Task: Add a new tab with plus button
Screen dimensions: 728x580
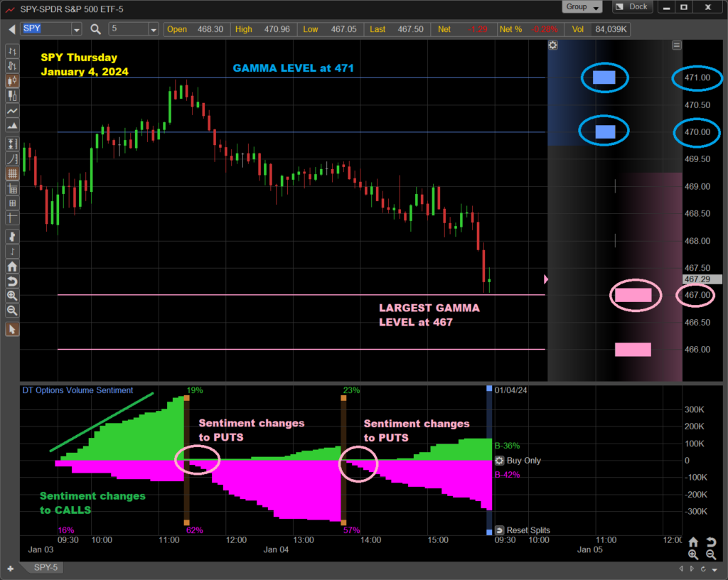Action: tap(10, 568)
